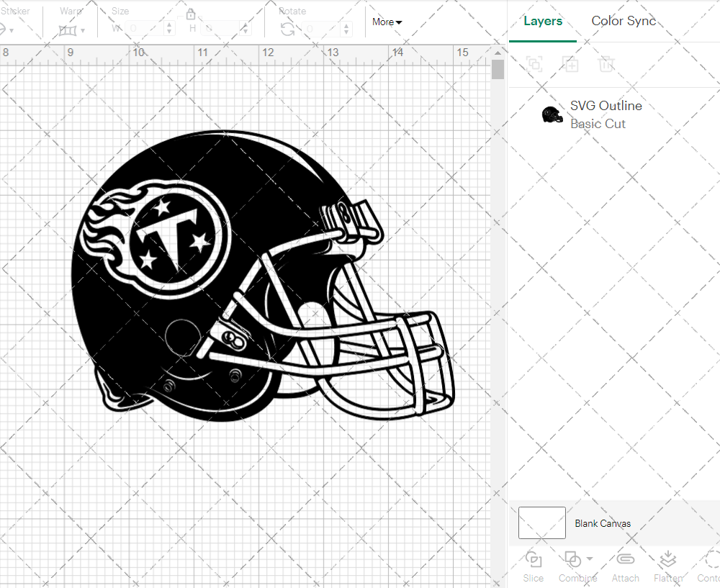Open the More dropdown

point(387,22)
